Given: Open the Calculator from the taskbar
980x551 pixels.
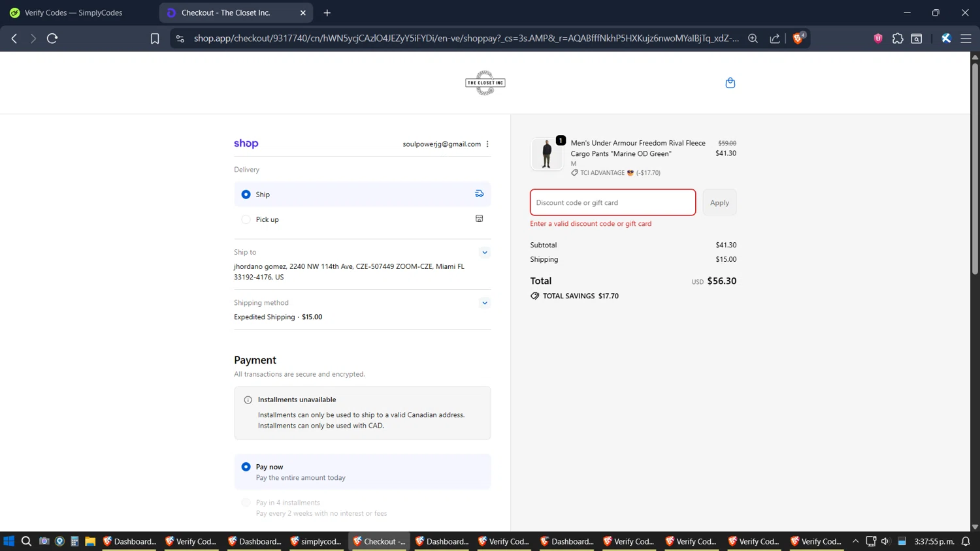Looking at the screenshot, I should tap(74, 541).
